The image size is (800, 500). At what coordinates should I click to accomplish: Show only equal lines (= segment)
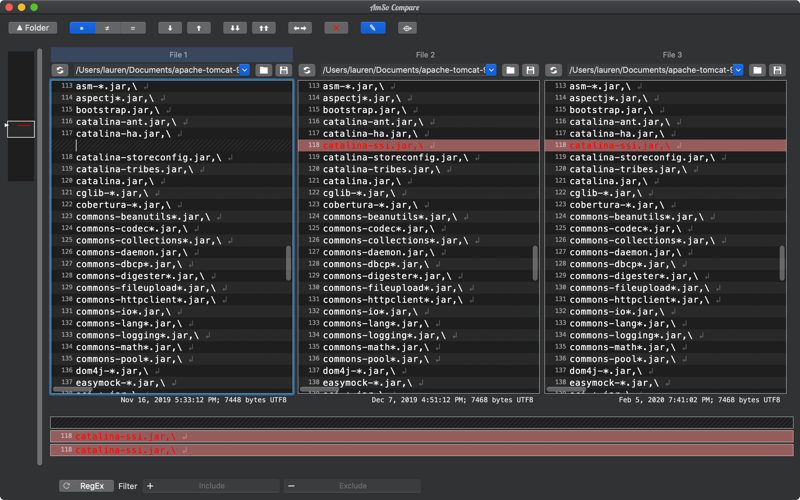133,28
